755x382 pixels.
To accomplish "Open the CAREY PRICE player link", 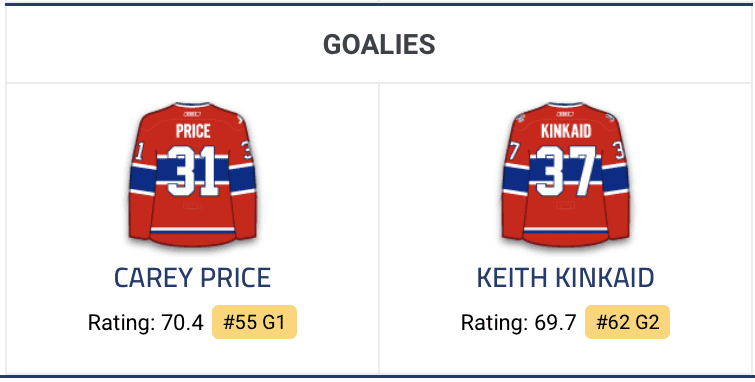I will pos(192,277).
